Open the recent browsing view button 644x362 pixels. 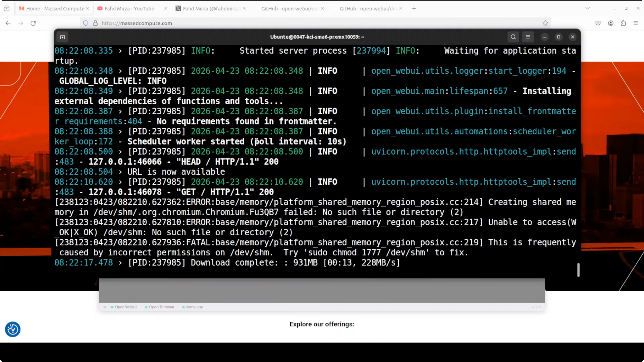pos(7,9)
